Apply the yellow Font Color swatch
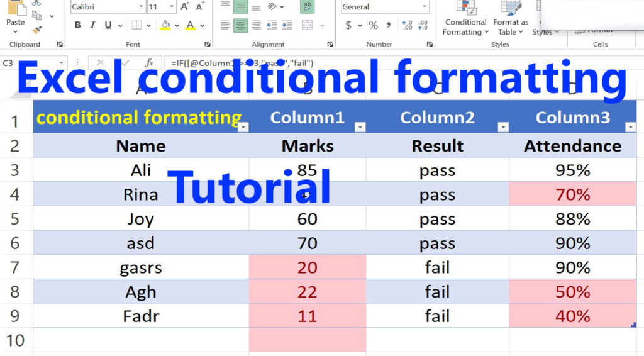644x356 pixels. coord(190,25)
